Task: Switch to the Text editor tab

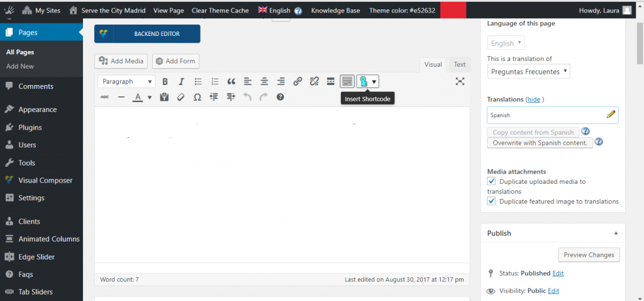Action: click(460, 64)
